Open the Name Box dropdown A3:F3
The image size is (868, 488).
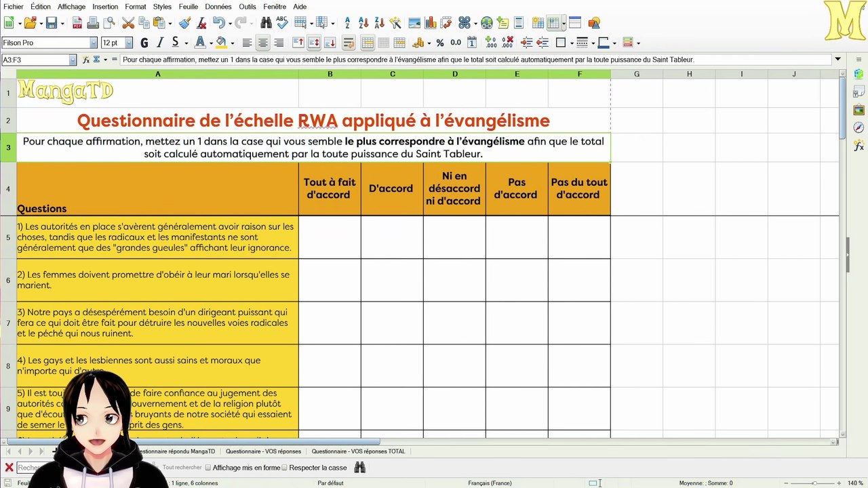pyautogui.click(x=73, y=60)
